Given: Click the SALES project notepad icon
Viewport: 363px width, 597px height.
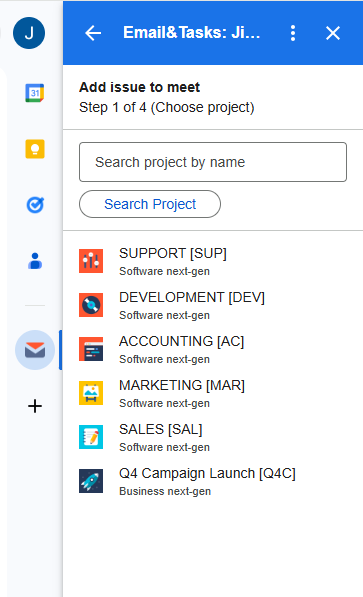Looking at the screenshot, I should (91, 437).
